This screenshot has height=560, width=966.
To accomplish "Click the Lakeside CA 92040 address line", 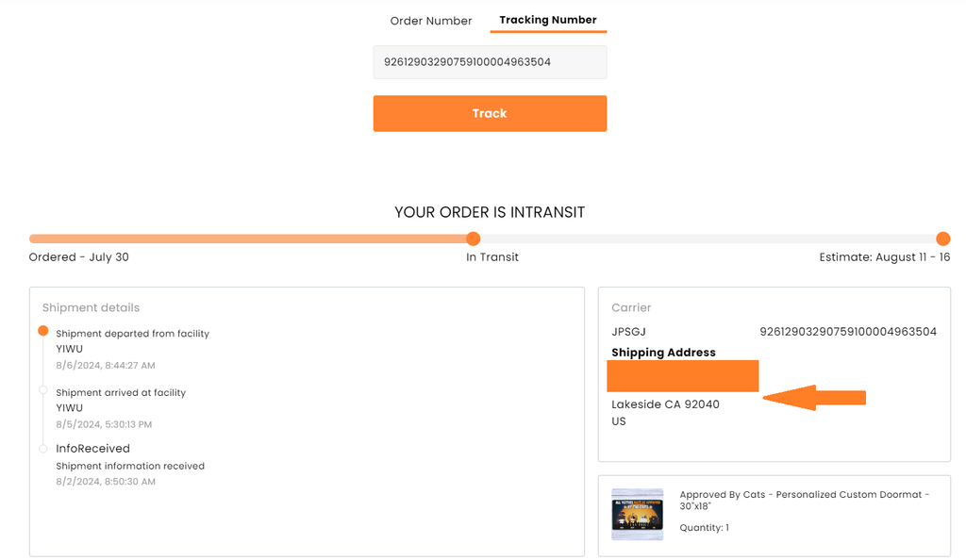I will tap(665, 404).
